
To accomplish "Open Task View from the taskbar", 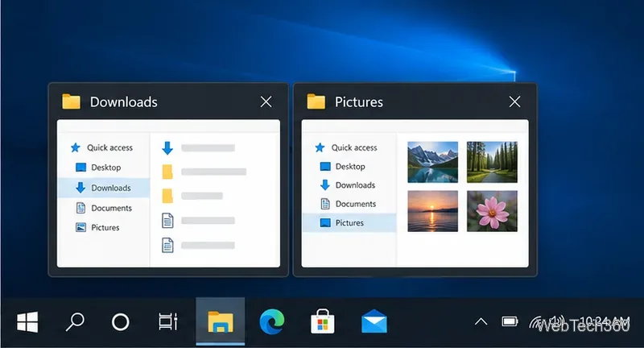I will pyautogui.click(x=168, y=321).
